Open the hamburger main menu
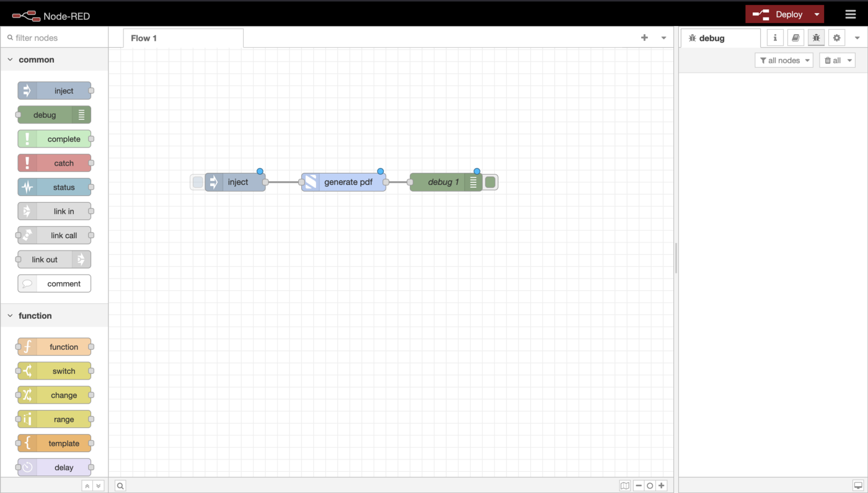The height and width of the screenshot is (493, 868). [x=850, y=14]
